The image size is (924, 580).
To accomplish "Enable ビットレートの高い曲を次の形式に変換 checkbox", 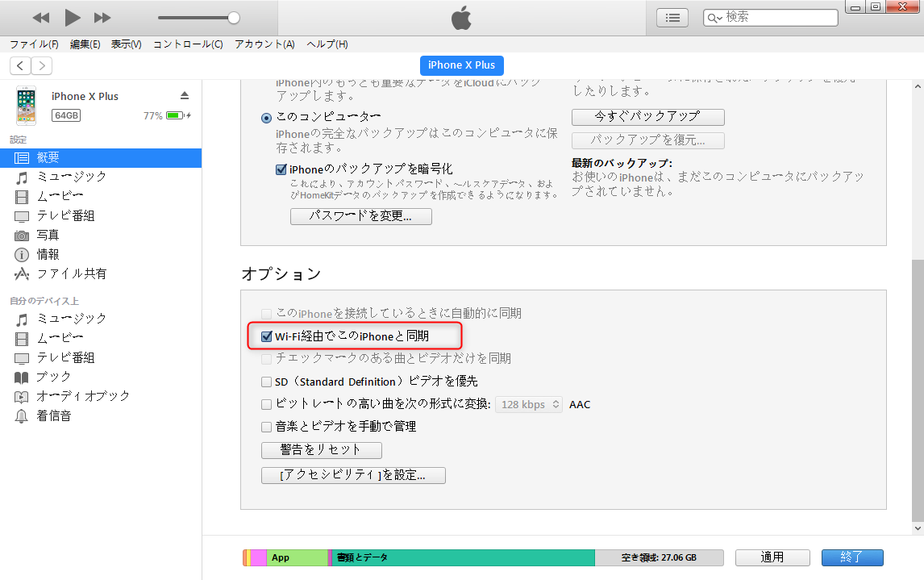I will [x=266, y=404].
